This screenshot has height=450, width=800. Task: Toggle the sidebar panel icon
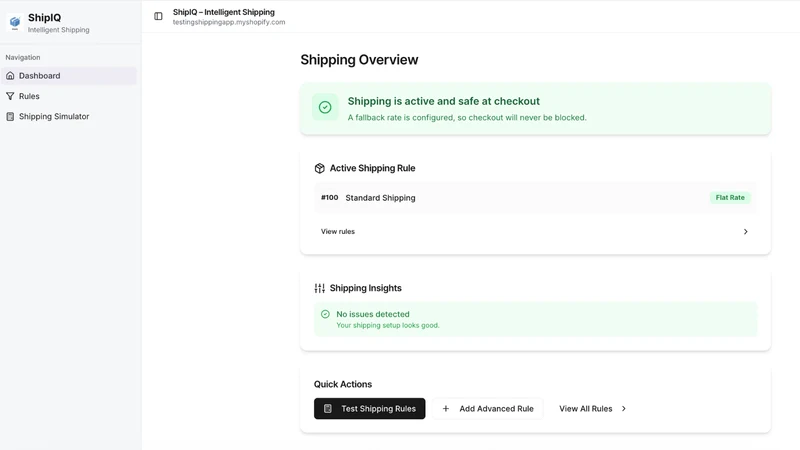click(158, 16)
